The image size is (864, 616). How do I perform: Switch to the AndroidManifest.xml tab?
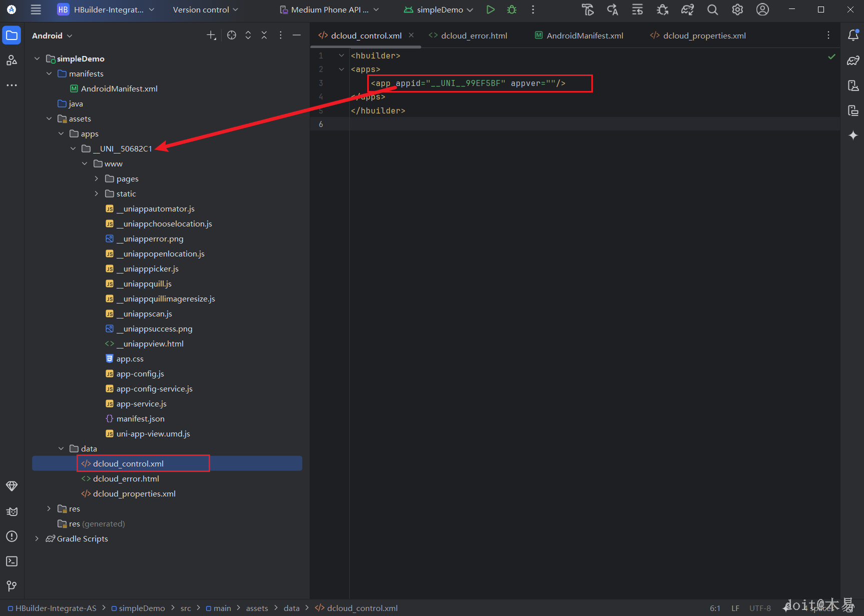point(584,35)
